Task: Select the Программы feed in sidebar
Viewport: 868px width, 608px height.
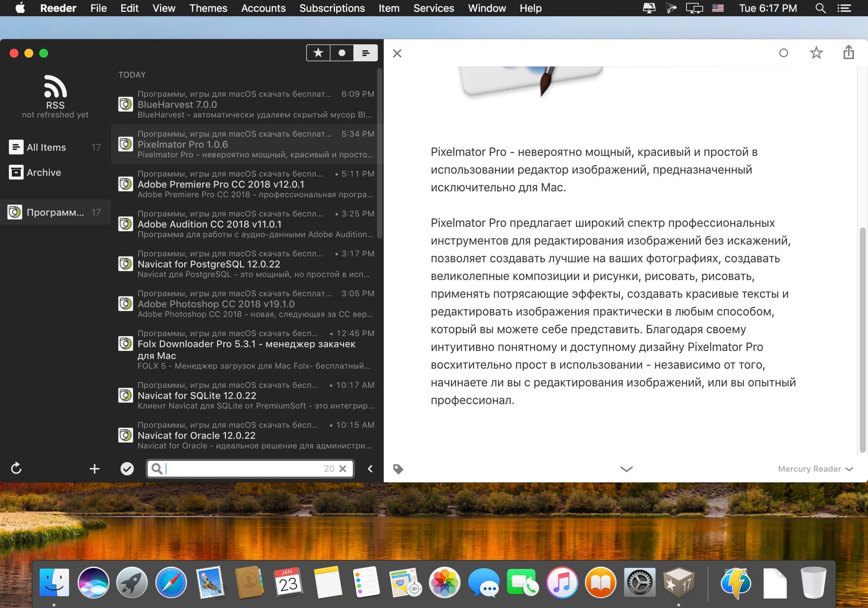Action: tap(55, 212)
